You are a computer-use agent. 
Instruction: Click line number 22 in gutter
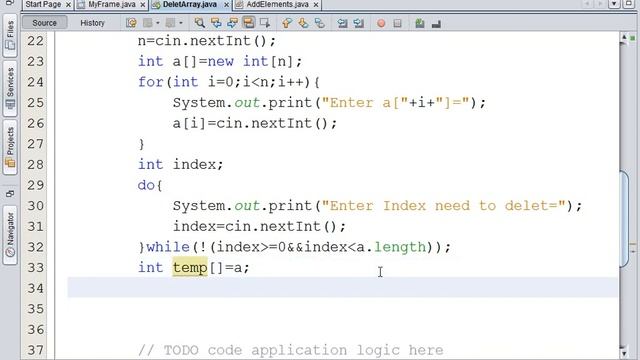click(36, 41)
